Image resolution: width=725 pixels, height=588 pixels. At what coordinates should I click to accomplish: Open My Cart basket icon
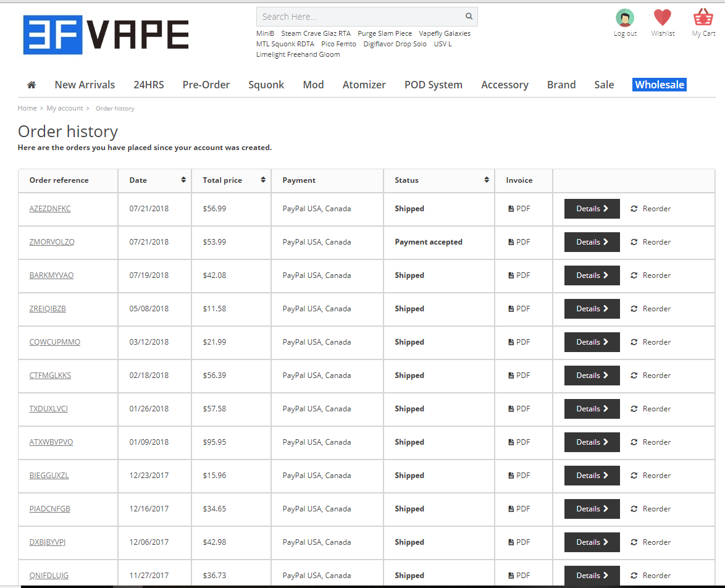coord(703,18)
